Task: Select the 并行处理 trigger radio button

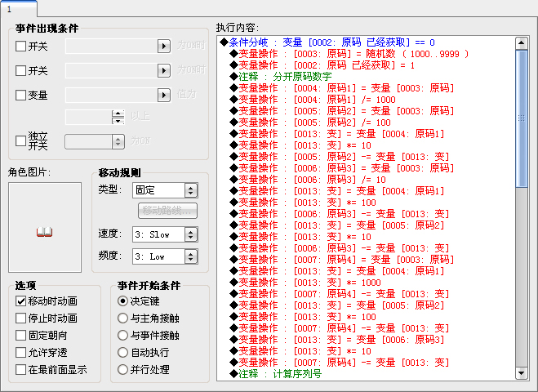Action: [x=122, y=370]
